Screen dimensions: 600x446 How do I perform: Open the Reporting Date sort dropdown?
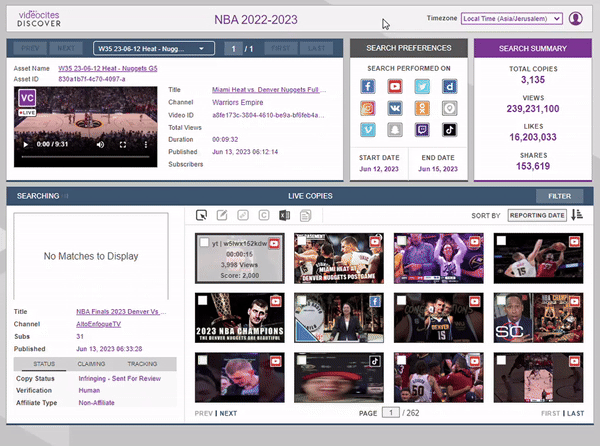[x=537, y=215]
